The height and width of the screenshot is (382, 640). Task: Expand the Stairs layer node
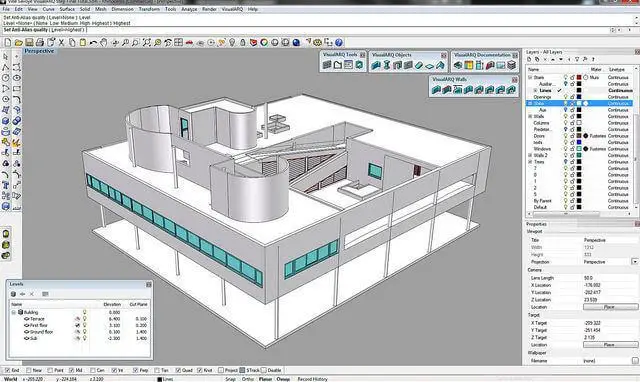pyautogui.click(x=530, y=77)
